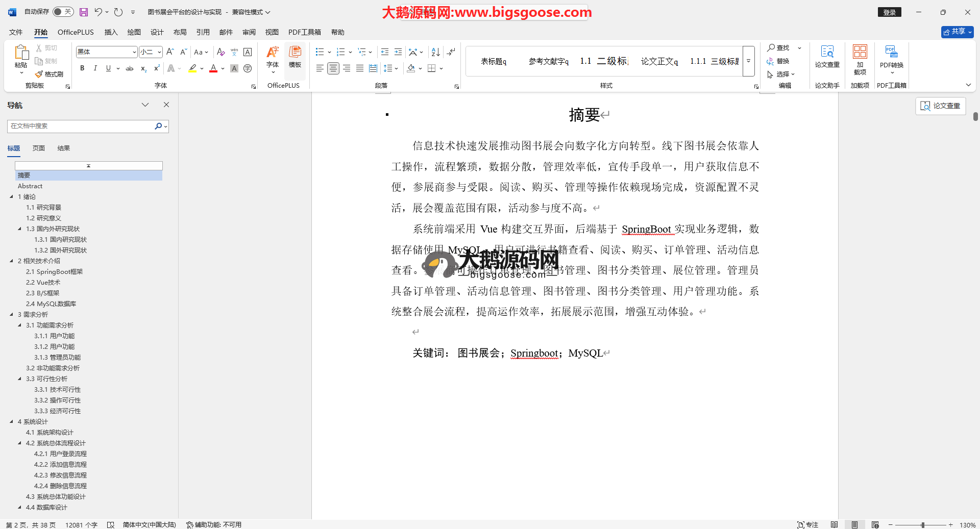The width and height of the screenshot is (980, 529).
Task: Switch to 页面 tab in navigation pane
Action: tap(39, 148)
